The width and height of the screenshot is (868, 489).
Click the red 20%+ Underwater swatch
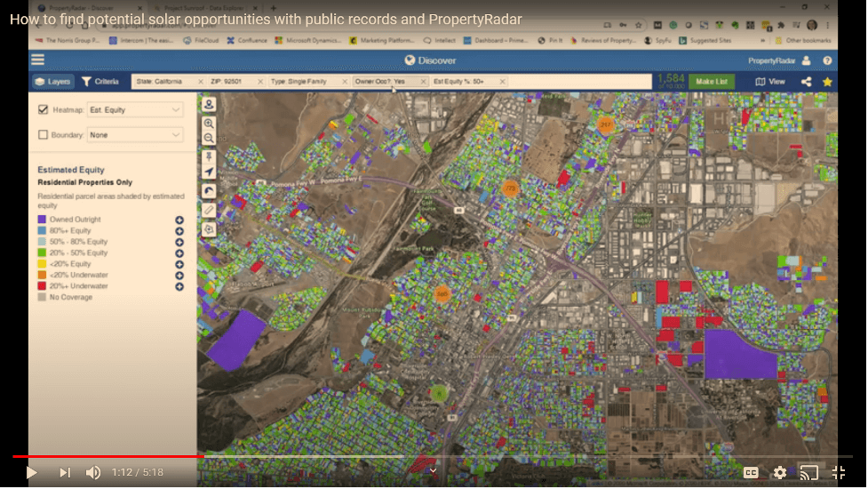pyautogui.click(x=42, y=285)
